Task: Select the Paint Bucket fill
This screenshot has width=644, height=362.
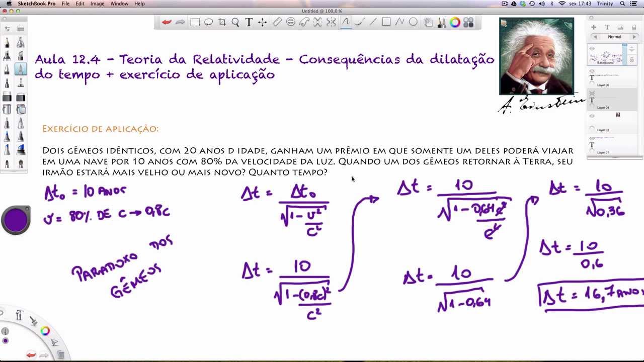Action: pyautogui.click(x=7, y=110)
